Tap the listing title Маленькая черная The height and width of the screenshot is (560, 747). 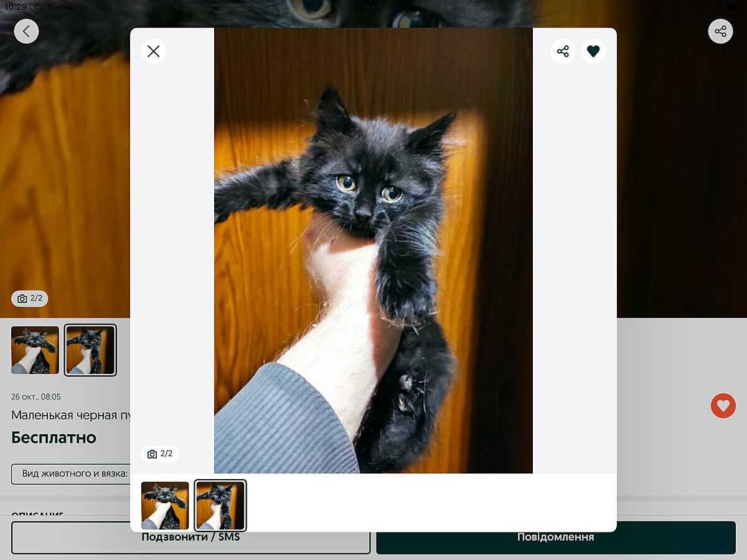point(70,415)
